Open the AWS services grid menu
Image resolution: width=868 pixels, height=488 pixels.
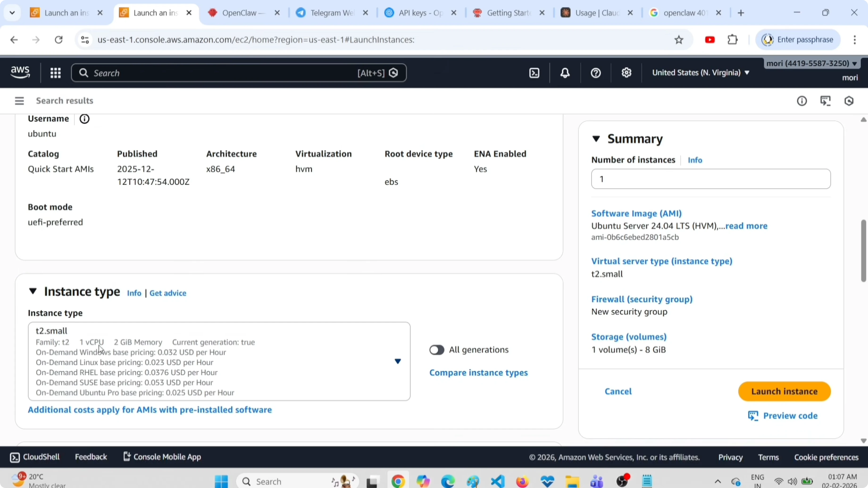[x=55, y=73]
